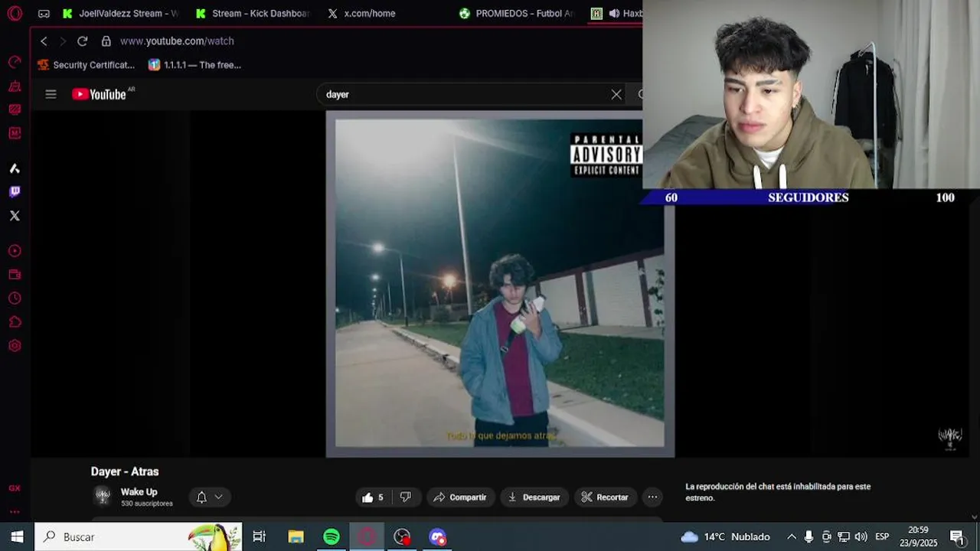Click the taskbar Buscar search box
The height and width of the screenshot is (551, 980).
pos(139,537)
